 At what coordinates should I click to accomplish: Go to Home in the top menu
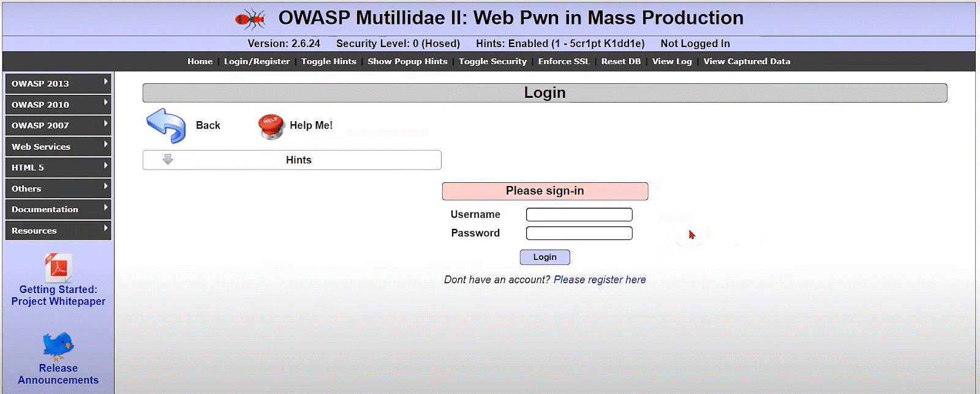point(200,61)
